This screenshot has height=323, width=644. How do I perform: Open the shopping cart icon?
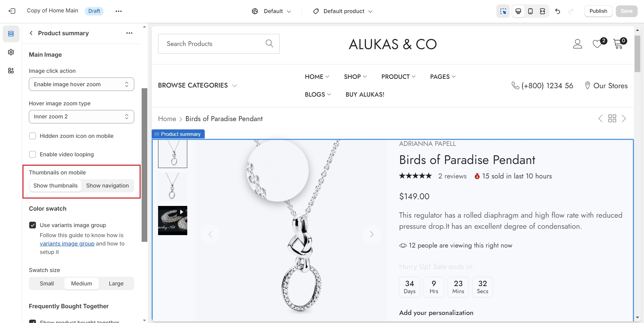(618, 44)
